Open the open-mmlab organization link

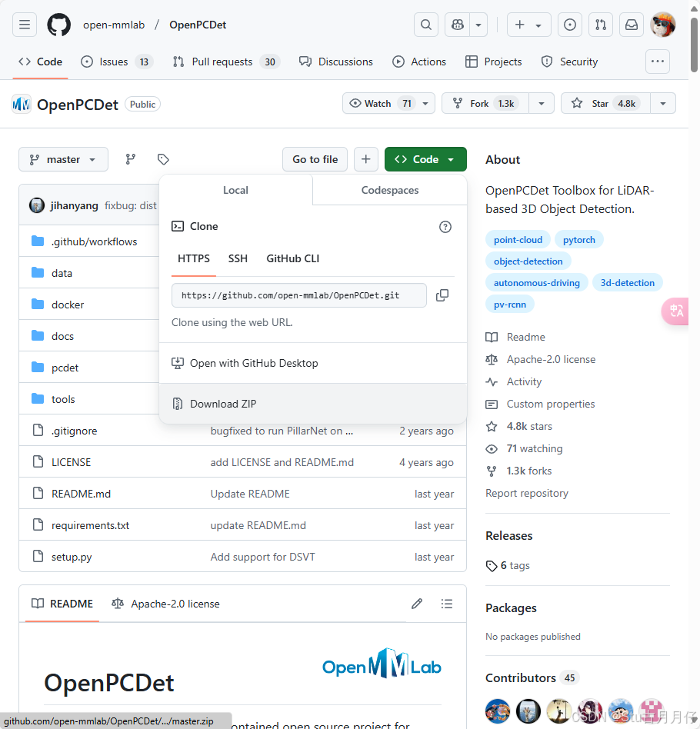click(x=114, y=25)
